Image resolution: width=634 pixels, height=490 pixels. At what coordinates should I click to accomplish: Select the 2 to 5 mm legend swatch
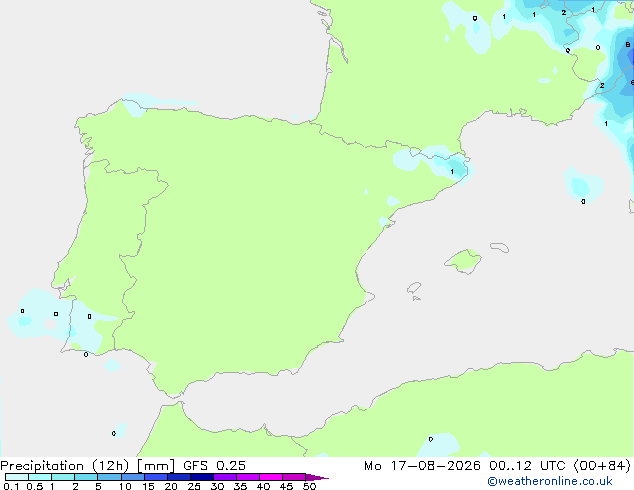click(86, 477)
